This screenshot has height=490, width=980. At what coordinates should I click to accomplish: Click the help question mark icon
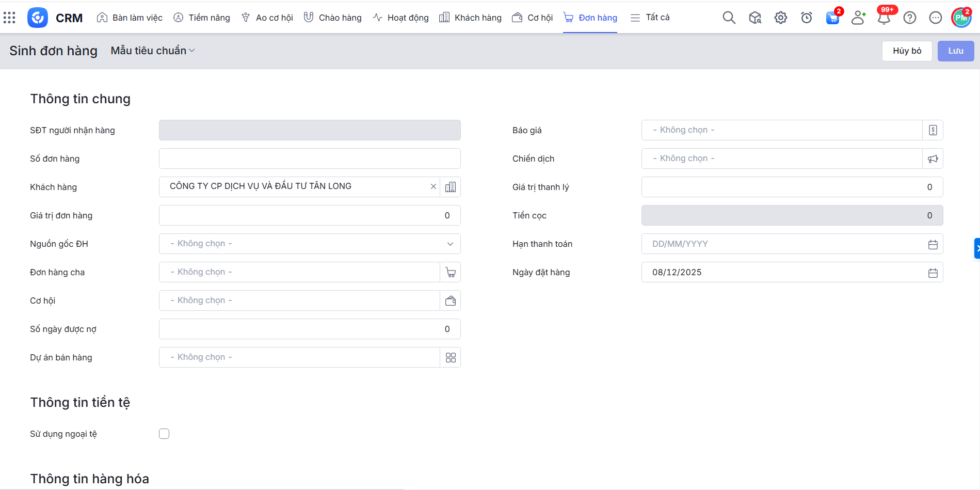[909, 18]
